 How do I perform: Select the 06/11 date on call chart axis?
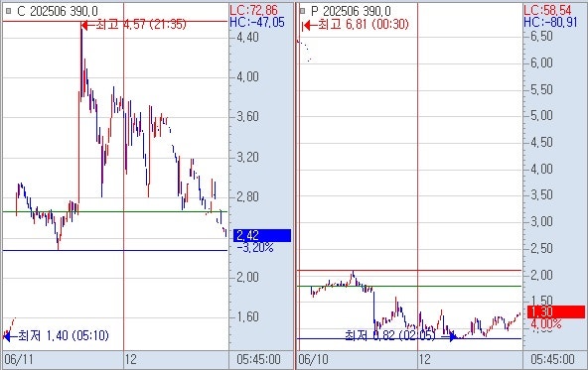(x=19, y=360)
